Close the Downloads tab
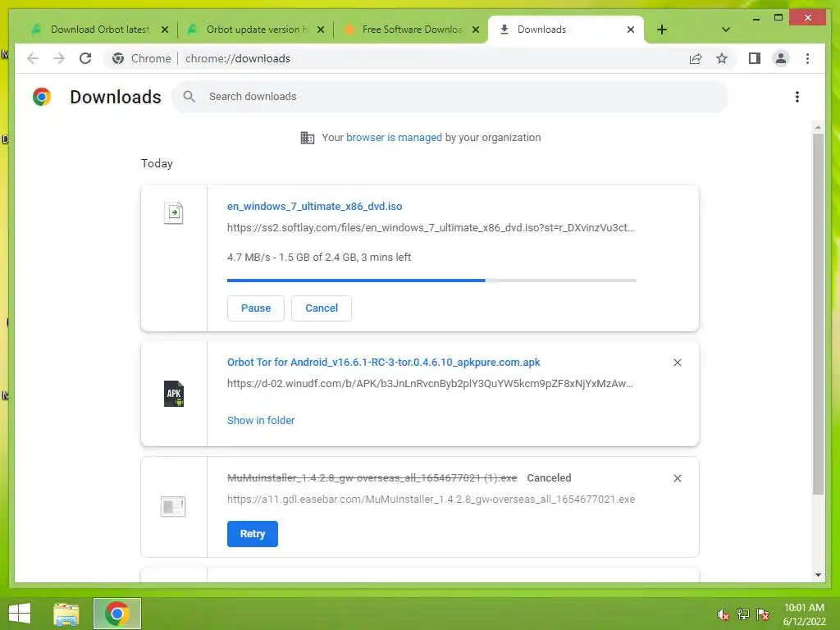The image size is (840, 630). click(631, 30)
